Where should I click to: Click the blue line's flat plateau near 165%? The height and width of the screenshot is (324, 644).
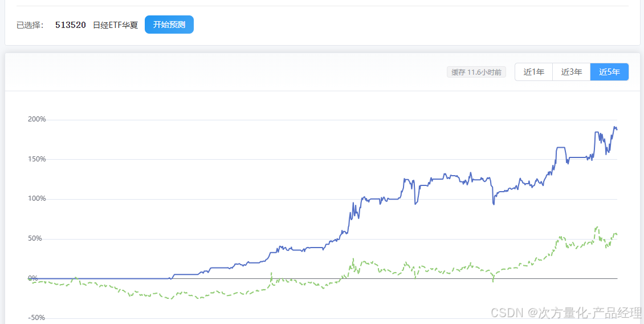[561, 147]
